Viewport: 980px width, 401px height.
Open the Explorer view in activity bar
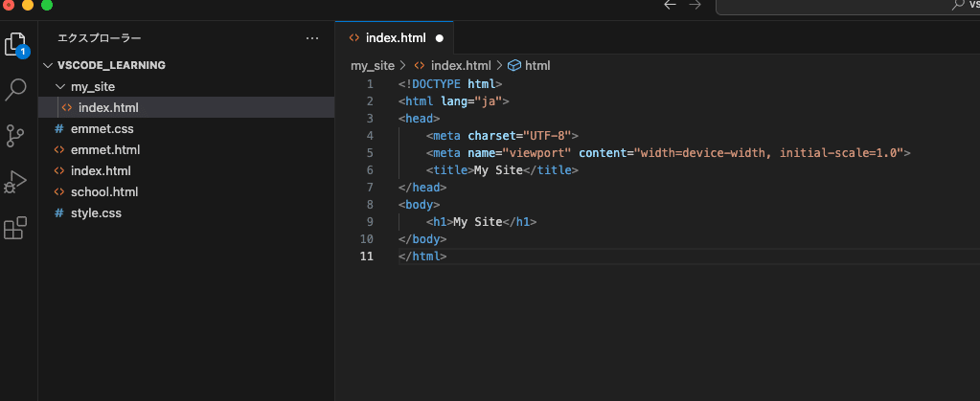click(15, 44)
